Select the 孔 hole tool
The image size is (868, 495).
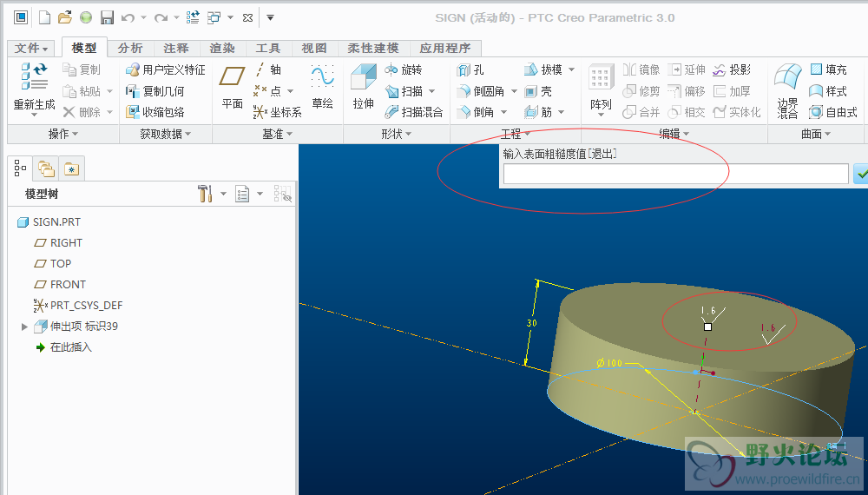470,69
